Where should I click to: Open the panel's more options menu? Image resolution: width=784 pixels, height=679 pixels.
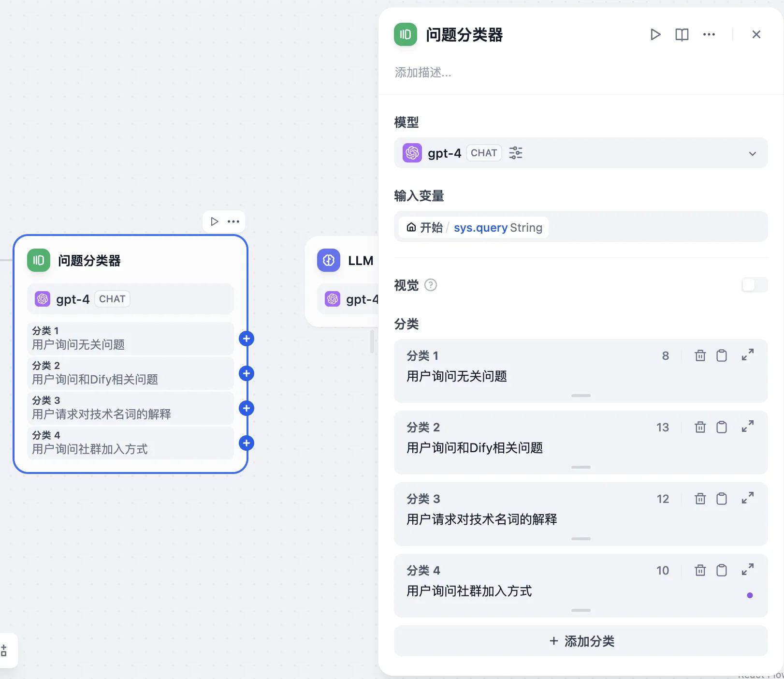pos(709,34)
